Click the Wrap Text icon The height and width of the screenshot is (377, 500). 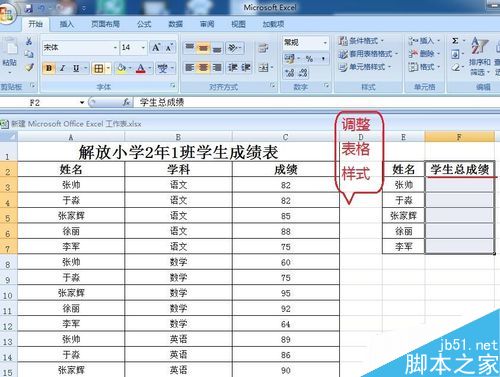coord(263,48)
